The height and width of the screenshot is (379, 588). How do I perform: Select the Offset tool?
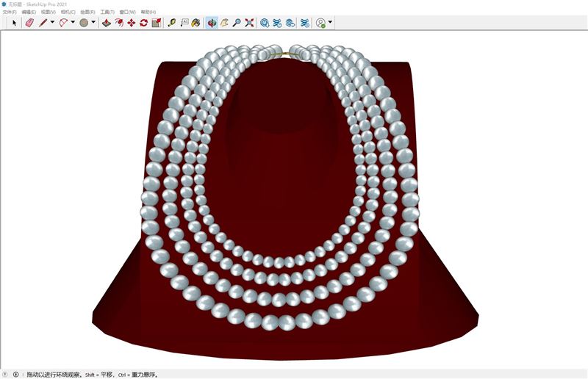(x=119, y=23)
